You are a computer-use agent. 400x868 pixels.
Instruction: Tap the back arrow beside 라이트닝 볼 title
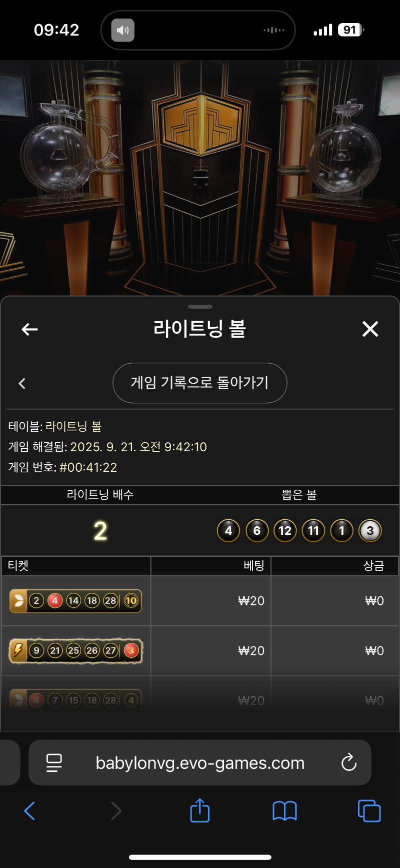tap(29, 329)
